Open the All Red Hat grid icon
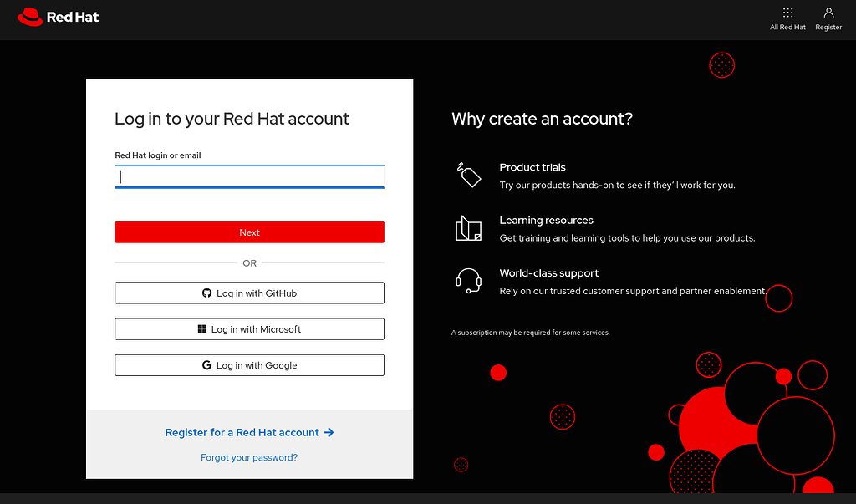Screen dimensions: 856x504 coord(787,13)
